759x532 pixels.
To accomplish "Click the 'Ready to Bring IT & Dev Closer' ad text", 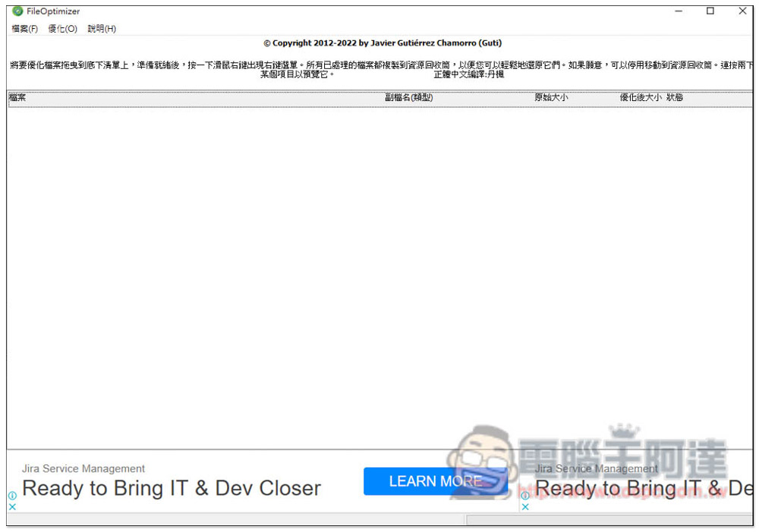I will coord(171,489).
